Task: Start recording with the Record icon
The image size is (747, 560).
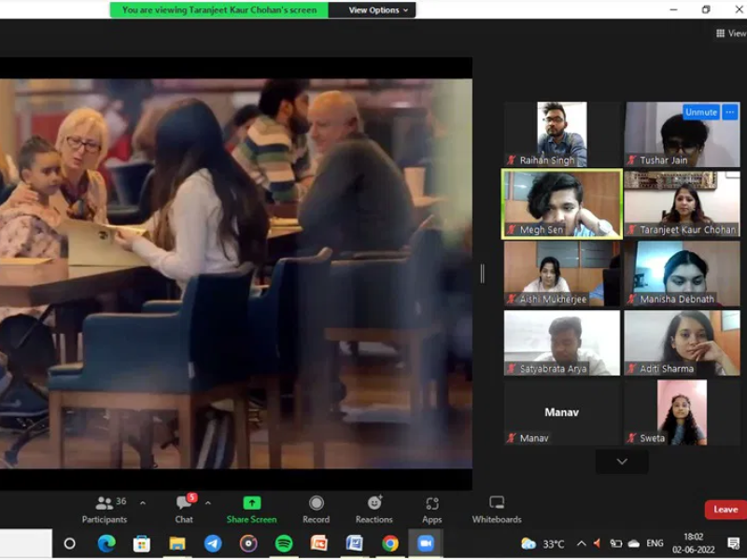Action: pyautogui.click(x=317, y=503)
